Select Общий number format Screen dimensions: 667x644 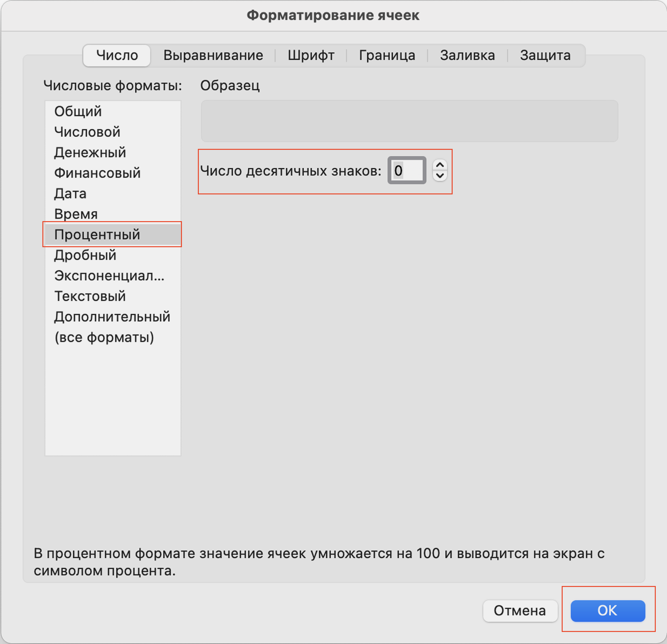coord(78,111)
